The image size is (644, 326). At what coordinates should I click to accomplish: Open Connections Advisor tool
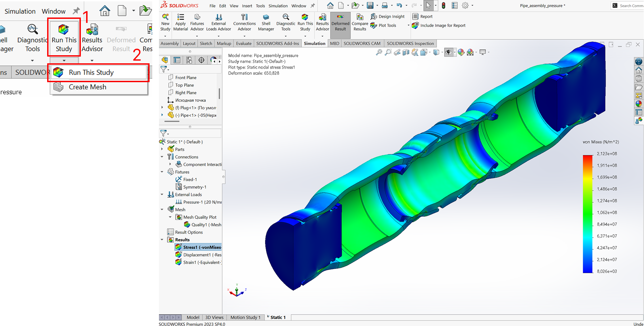(x=245, y=22)
